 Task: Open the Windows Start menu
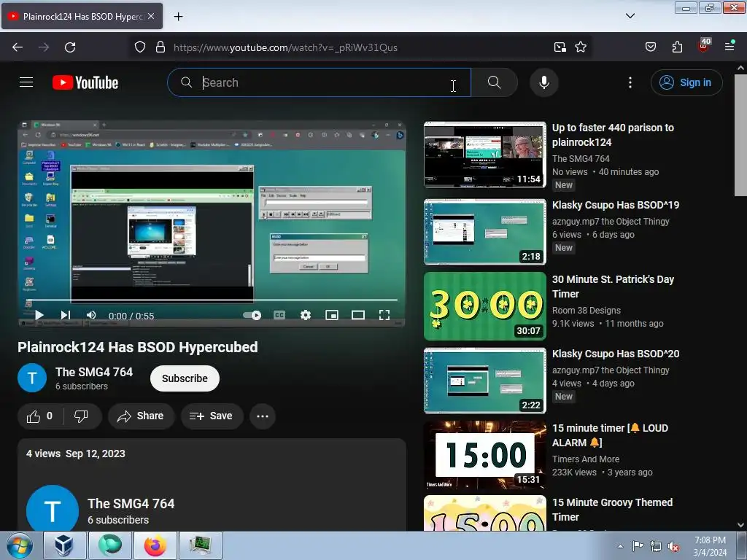[x=19, y=545]
